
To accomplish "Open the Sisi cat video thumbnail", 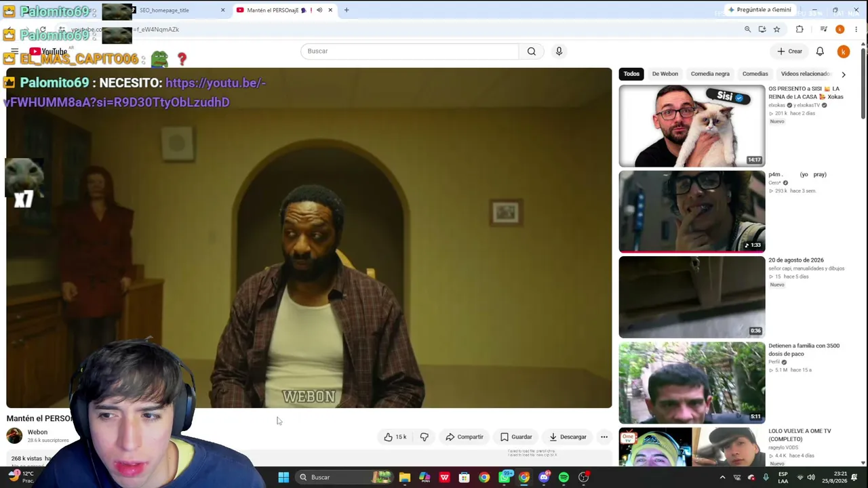I will click(692, 126).
